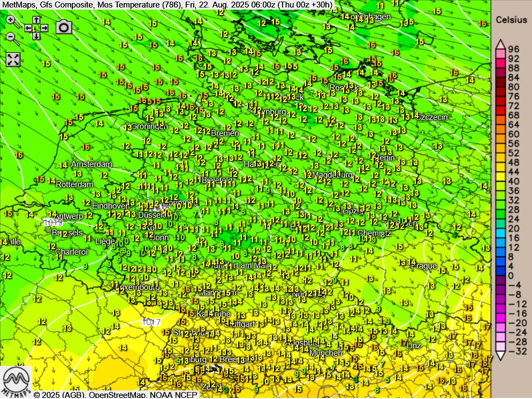Take a snapshot with the camera icon

click(64, 27)
